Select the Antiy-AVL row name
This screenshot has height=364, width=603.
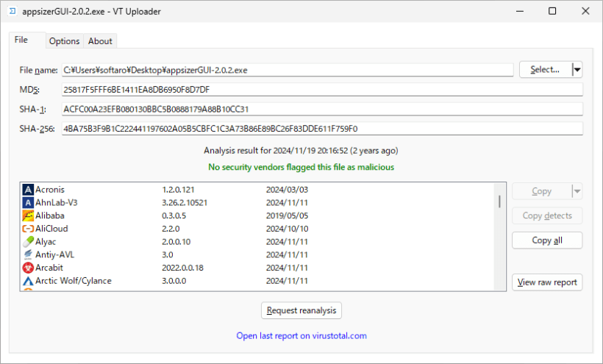point(54,254)
